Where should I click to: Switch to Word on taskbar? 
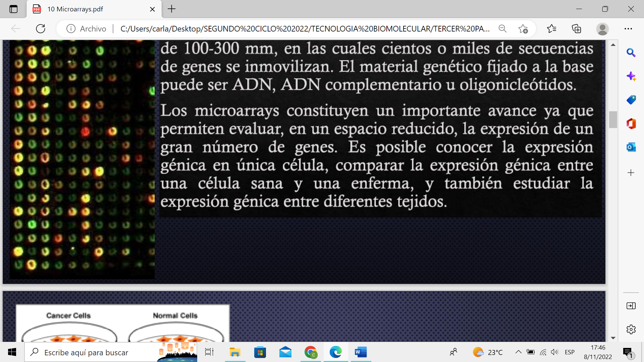click(x=361, y=352)
